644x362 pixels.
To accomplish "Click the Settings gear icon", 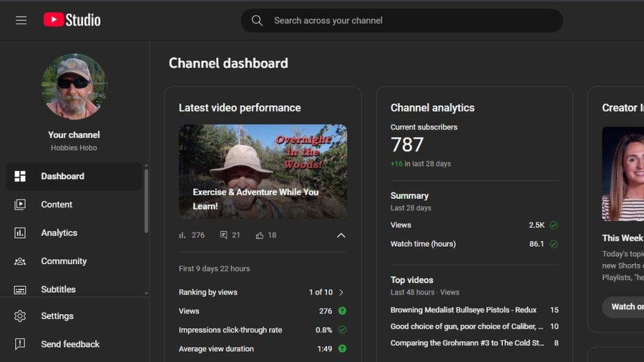I will point(20,316).
